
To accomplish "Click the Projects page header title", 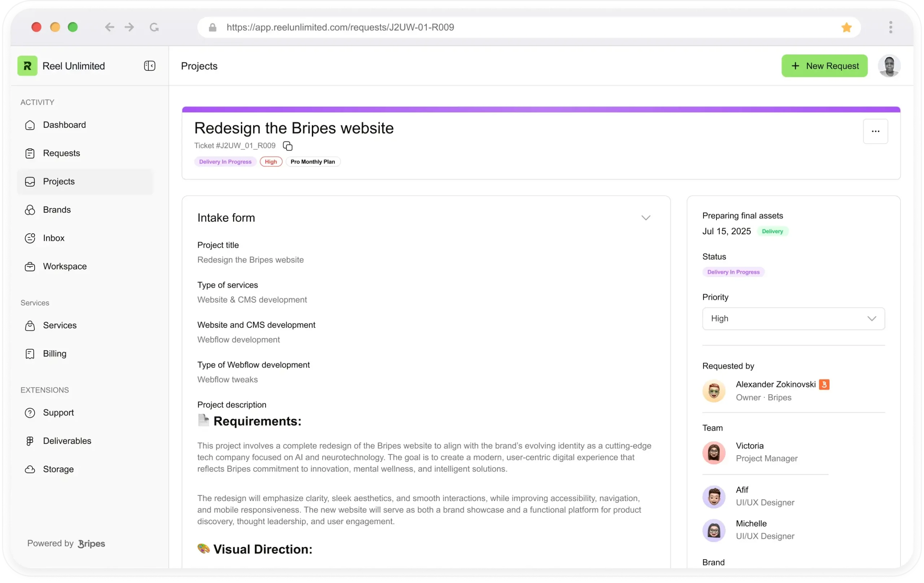I will click(199, 66).
